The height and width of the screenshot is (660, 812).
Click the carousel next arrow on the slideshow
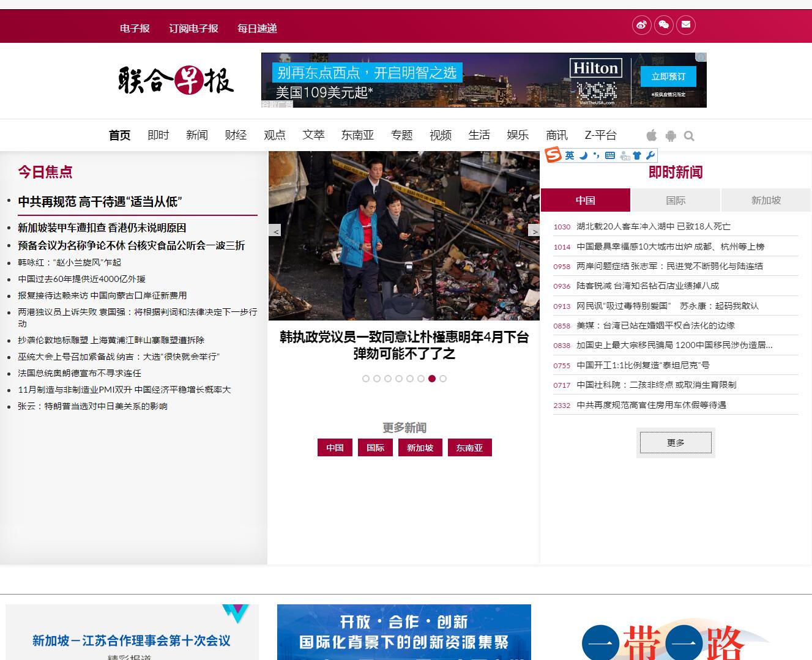click(533, 230)
